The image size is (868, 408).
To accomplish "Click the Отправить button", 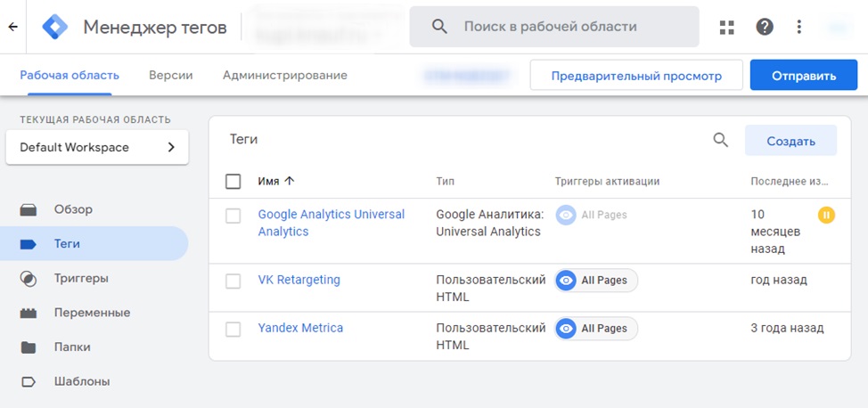I will coord(804,76).
